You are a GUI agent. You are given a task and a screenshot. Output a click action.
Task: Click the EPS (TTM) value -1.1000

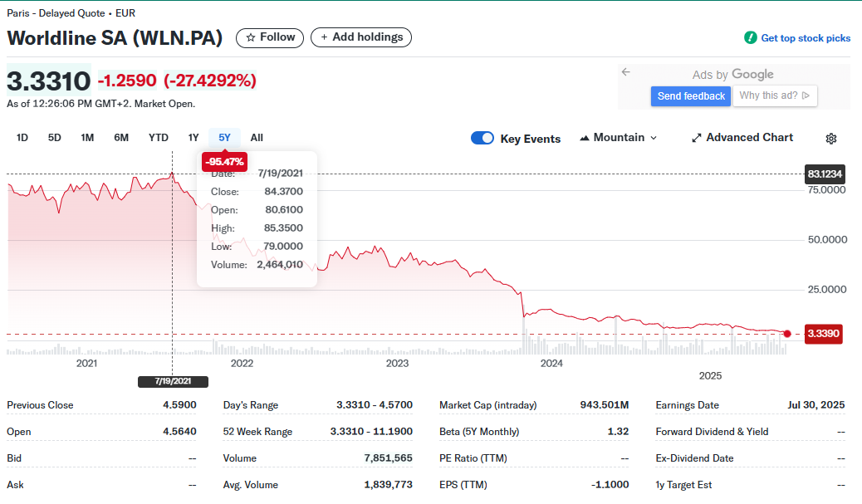coord(610,485)
